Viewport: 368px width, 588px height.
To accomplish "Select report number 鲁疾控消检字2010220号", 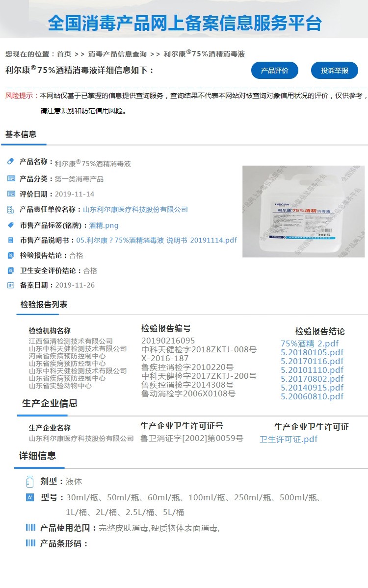I will point(187,367).
